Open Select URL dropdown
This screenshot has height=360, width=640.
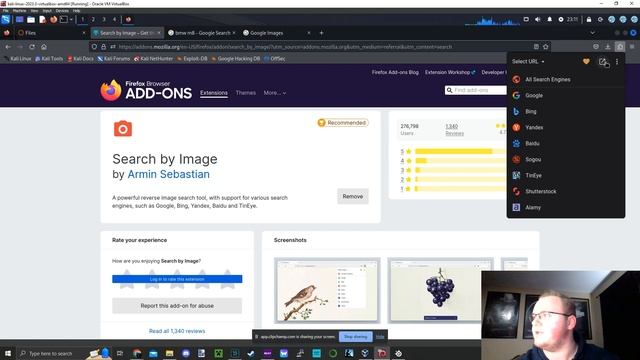528,62
